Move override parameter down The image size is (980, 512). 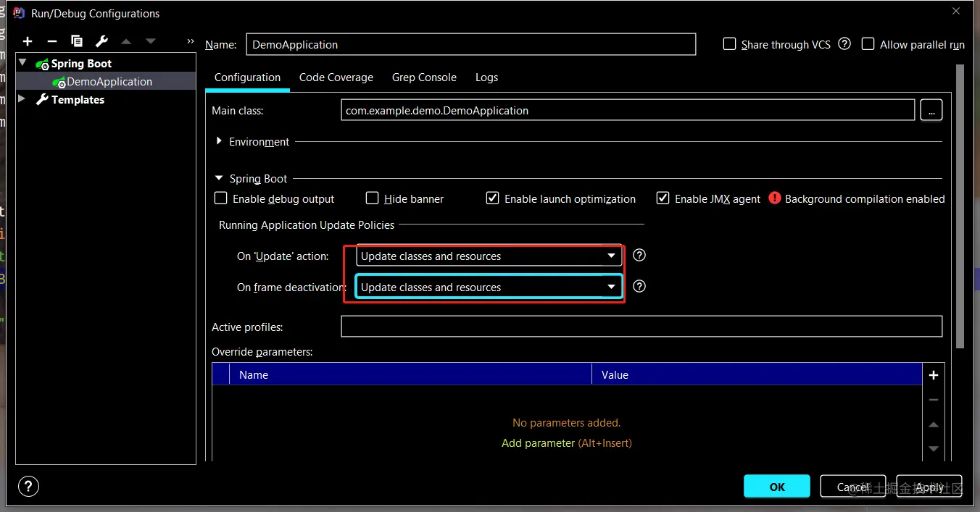pyautogui.click(x=934, y=449)
